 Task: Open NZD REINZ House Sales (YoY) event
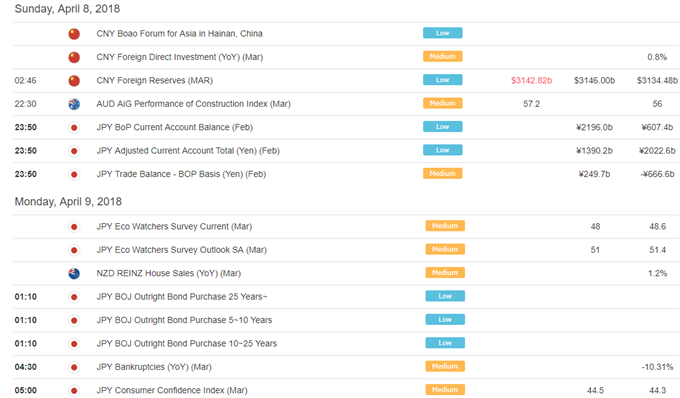(168, 274)
